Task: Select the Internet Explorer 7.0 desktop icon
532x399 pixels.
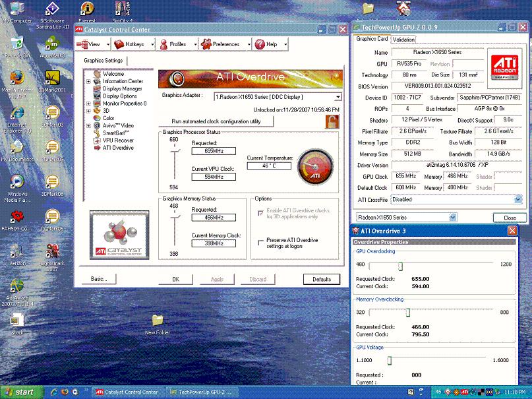Action: [17, 120]
